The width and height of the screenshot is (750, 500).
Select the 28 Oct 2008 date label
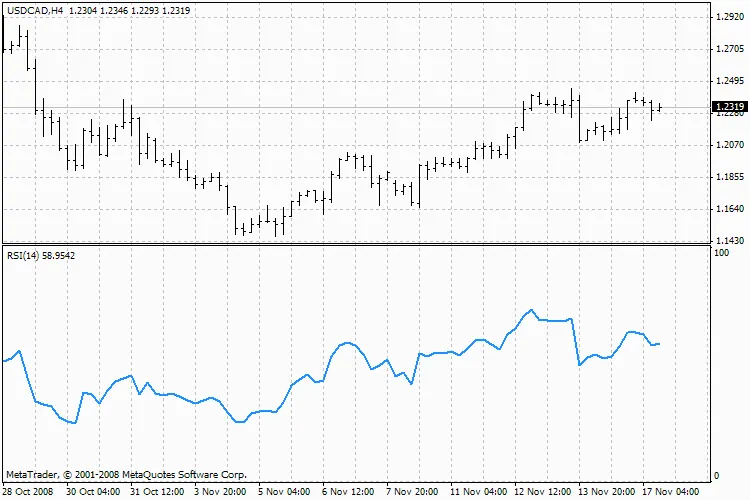pyautogui.click(x=29, y=491)
